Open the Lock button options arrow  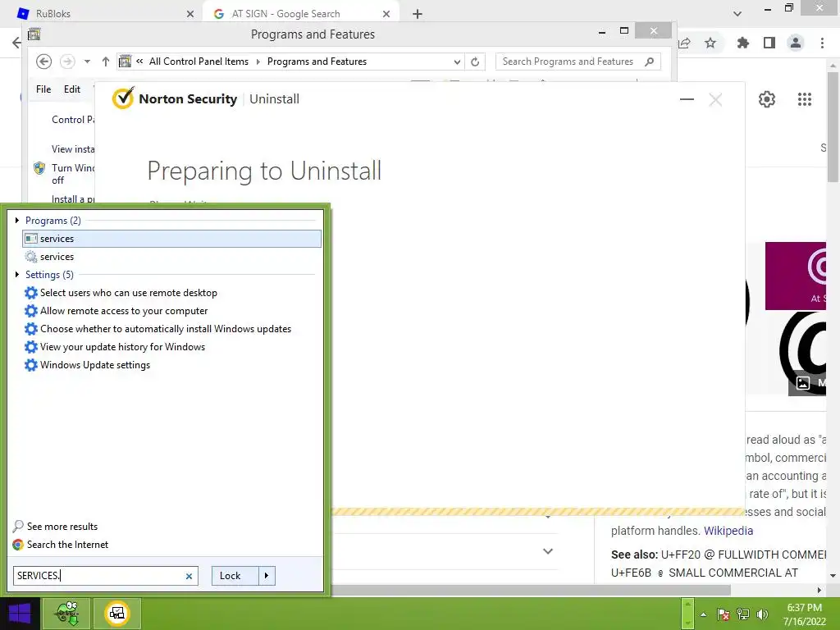coord(267,575)
